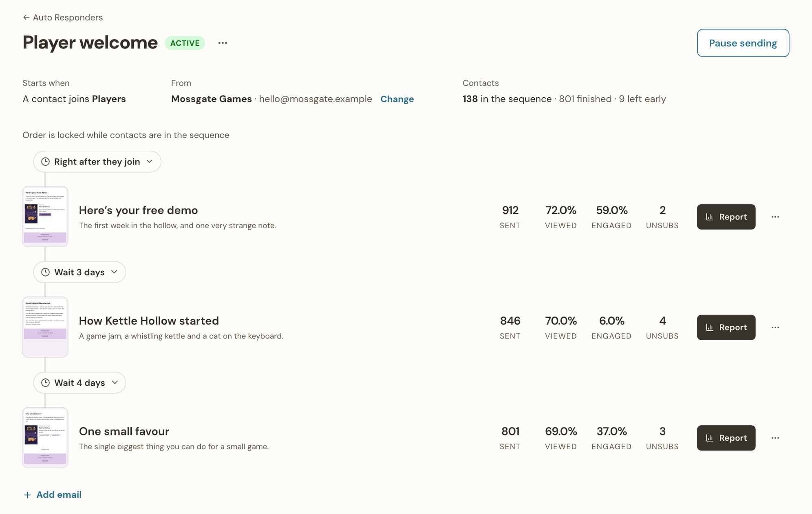Open thumbnail of How Kettle Hollow started email

tap(45, 327)
